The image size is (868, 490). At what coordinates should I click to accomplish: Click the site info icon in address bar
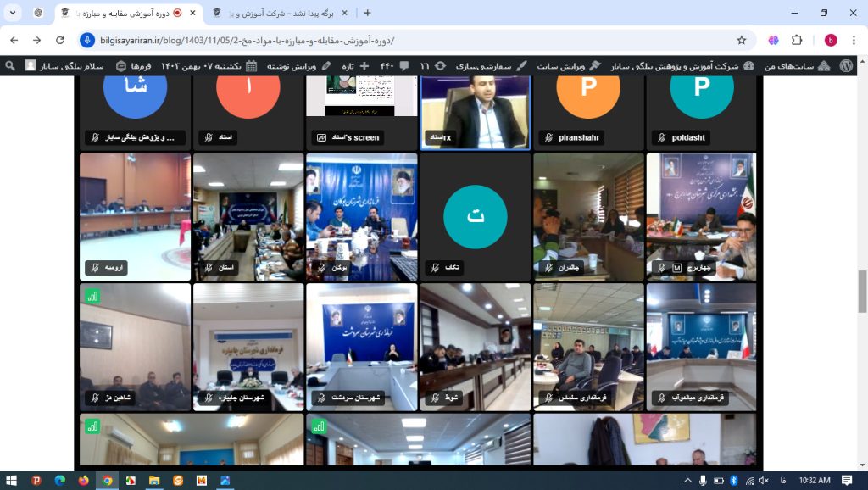tap(88, 40)
